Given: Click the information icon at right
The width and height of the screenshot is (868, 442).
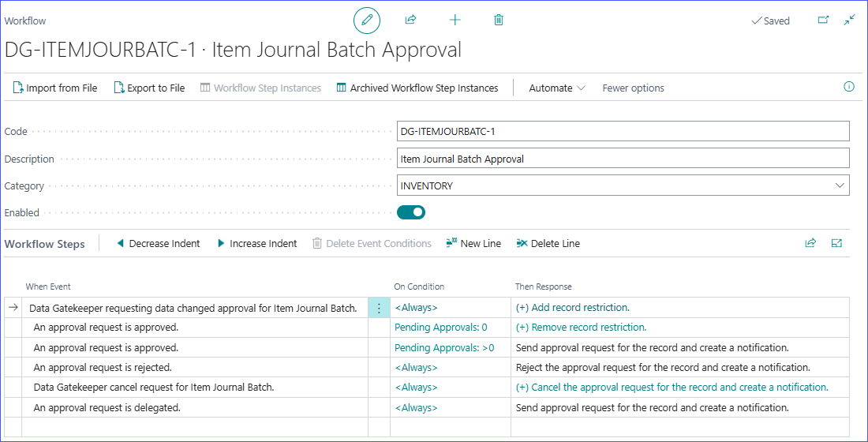Looking at the screenshot, I should pyautogui.click(x=849, y=88).
